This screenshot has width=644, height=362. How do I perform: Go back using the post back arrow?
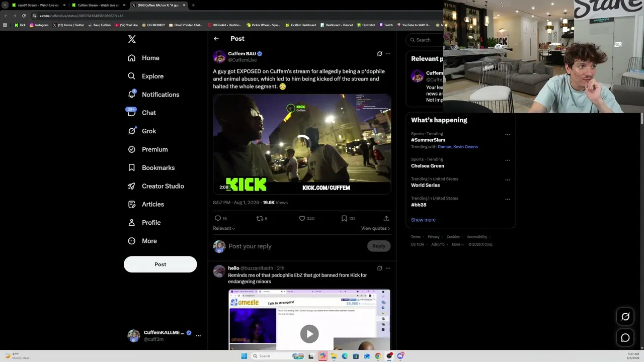tap(216, 39)
